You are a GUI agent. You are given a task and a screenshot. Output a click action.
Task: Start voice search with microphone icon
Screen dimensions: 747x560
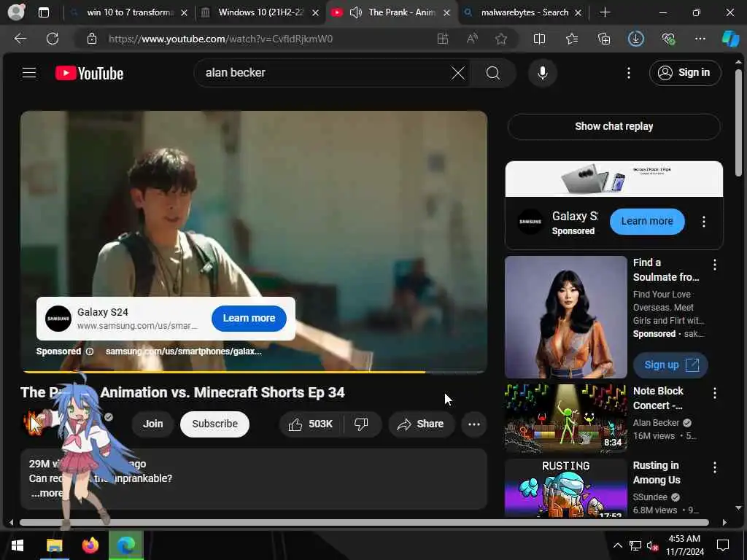click(542, 73)
